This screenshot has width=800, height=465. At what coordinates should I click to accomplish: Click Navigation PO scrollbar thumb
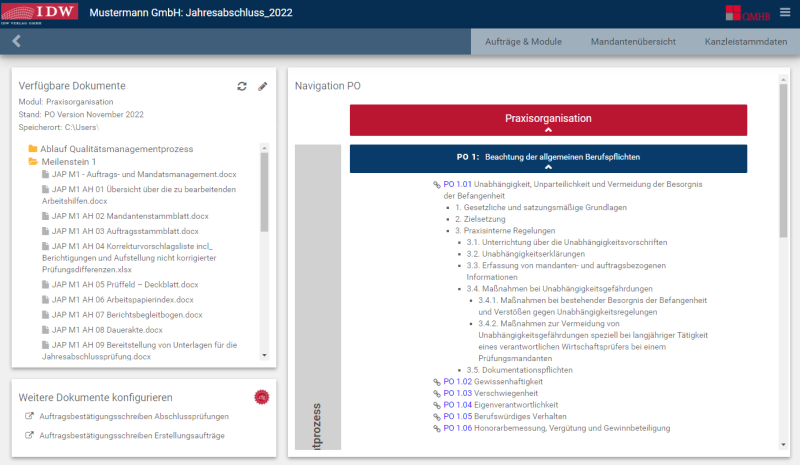[784, 161]
